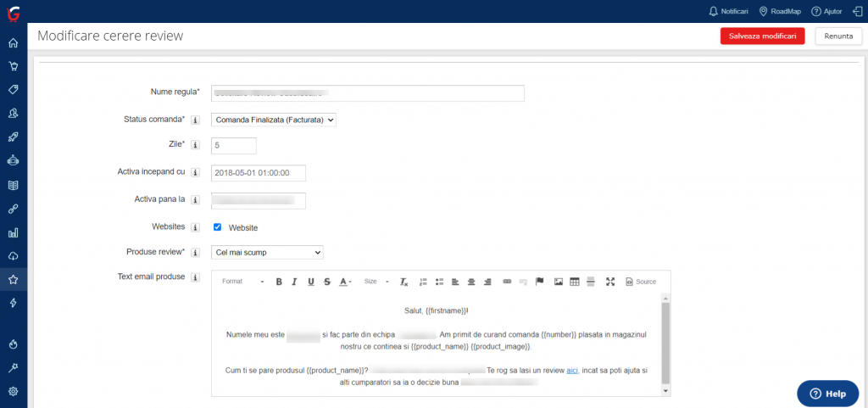Click the info icon beside Activa pana la
Image resolution: width=868 pixels, height=408 pixels.
coord(195,200)
